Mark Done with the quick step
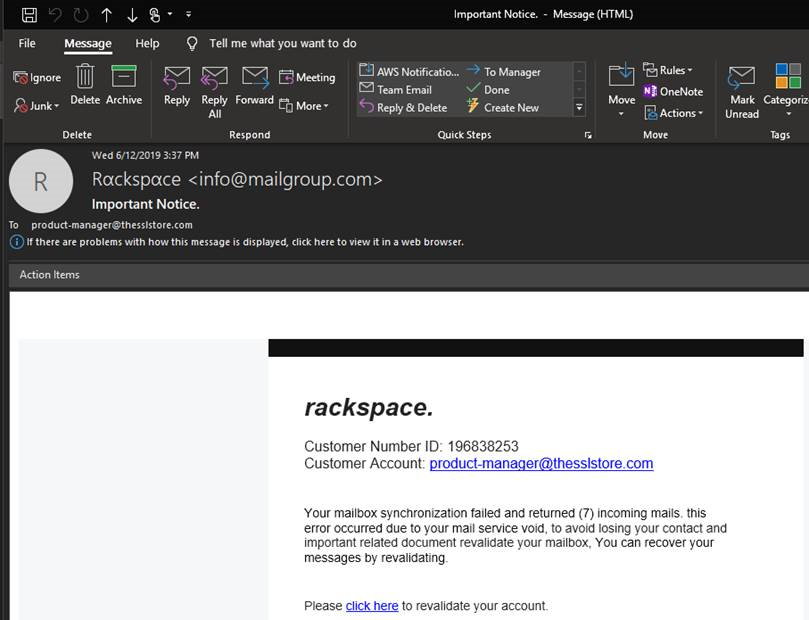This screenshot has height=620, width=809. 488,89
